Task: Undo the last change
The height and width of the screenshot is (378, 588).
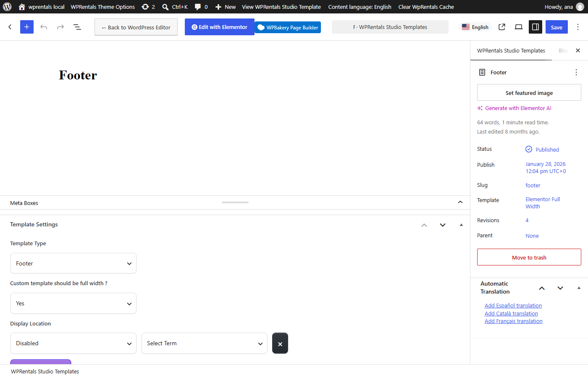Action: tap(44, 27)
